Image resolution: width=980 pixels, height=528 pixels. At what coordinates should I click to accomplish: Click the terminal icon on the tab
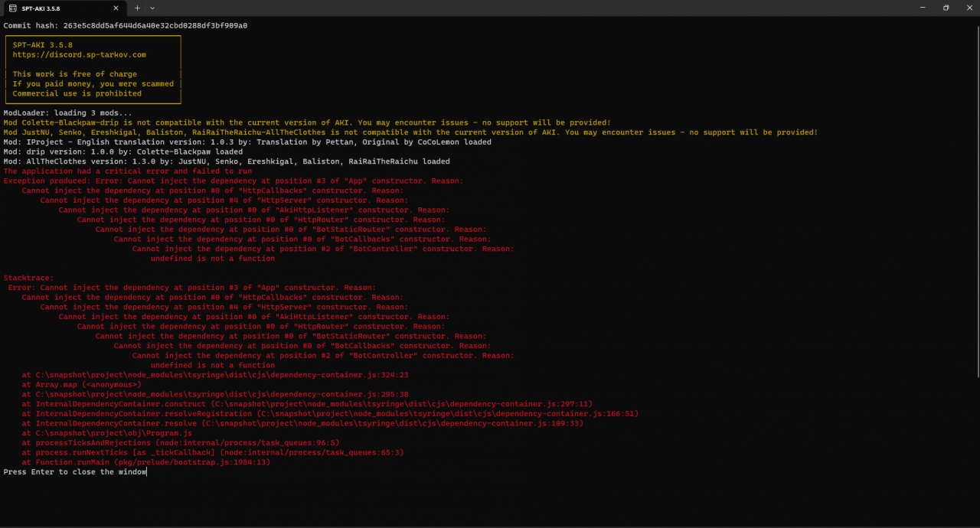point(13,8)
